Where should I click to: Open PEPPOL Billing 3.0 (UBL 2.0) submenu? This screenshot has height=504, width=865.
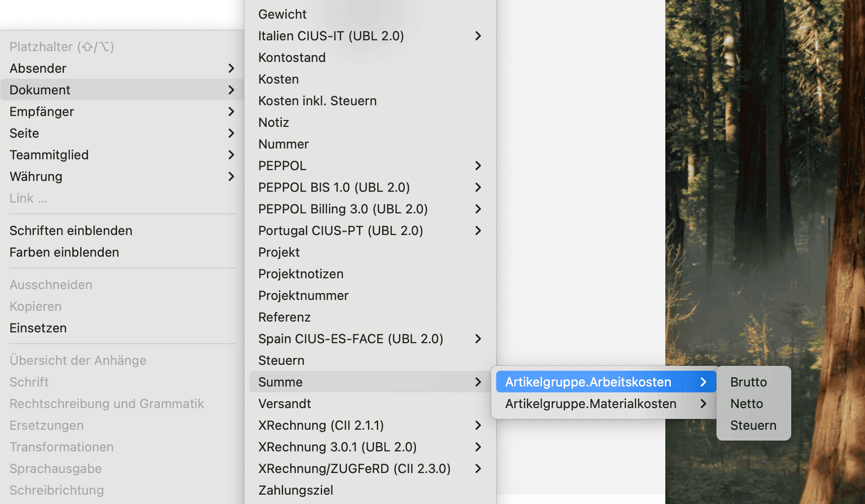point(370,209)
